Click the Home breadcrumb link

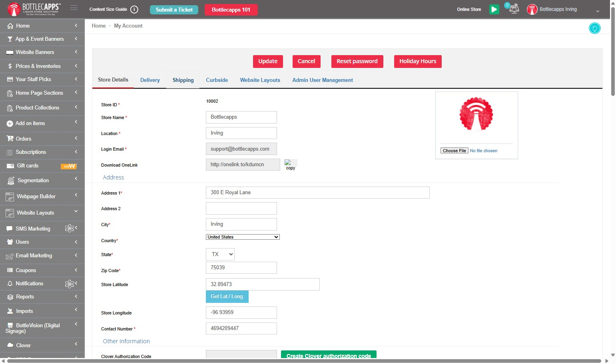pyautogui.click(x=99, y=26)
